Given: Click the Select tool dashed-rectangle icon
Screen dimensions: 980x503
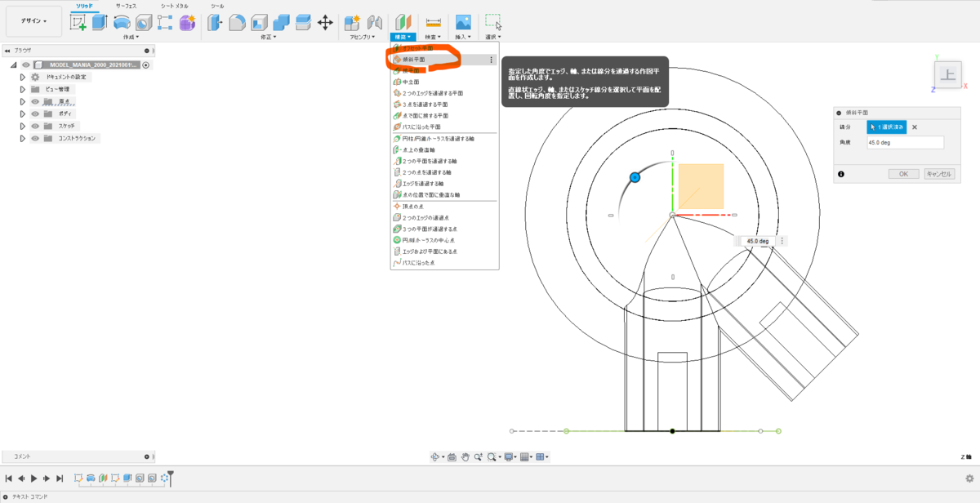Looking at the screenshot, I should [493, 22].
